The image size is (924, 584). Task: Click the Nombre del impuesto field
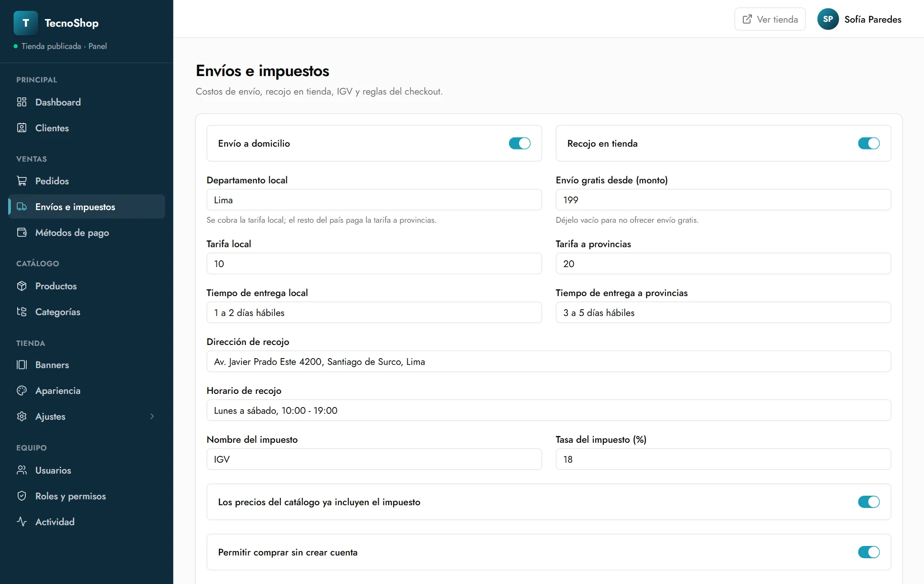click(374, 459)
